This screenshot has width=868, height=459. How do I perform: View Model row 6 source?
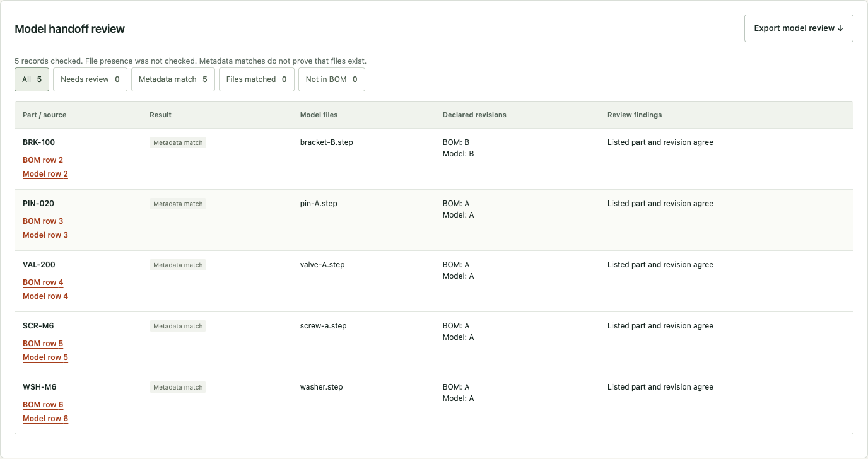(45, 419)
